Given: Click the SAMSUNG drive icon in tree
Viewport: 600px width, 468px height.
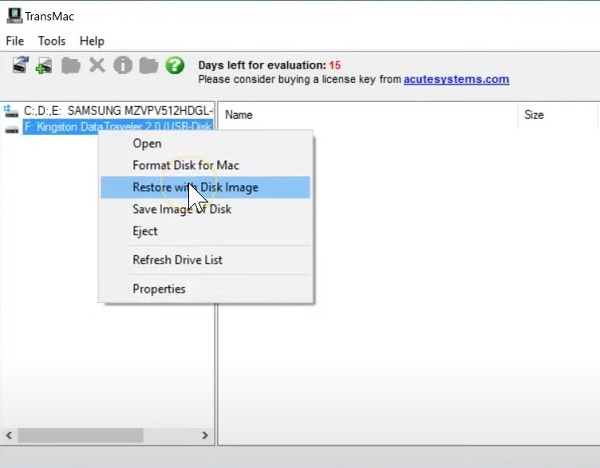Looking at the screenshot, I should pyautogui.click(x=11, y=111).
